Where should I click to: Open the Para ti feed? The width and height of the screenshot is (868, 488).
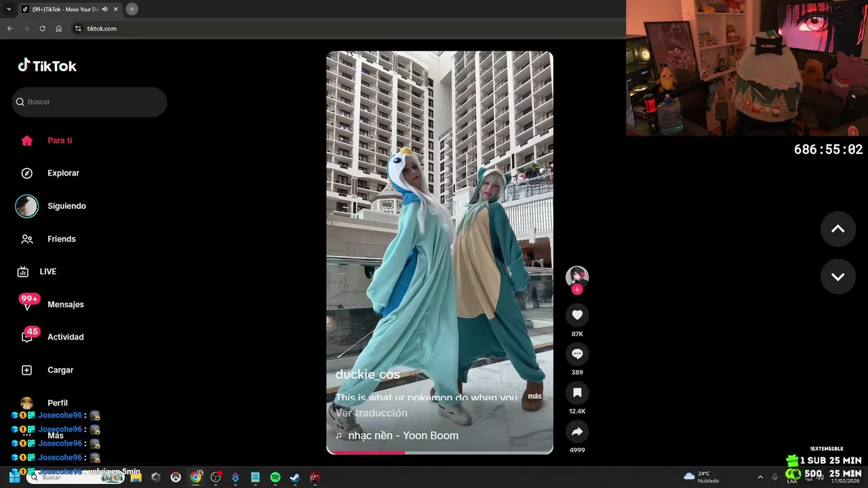coord(60,140)
